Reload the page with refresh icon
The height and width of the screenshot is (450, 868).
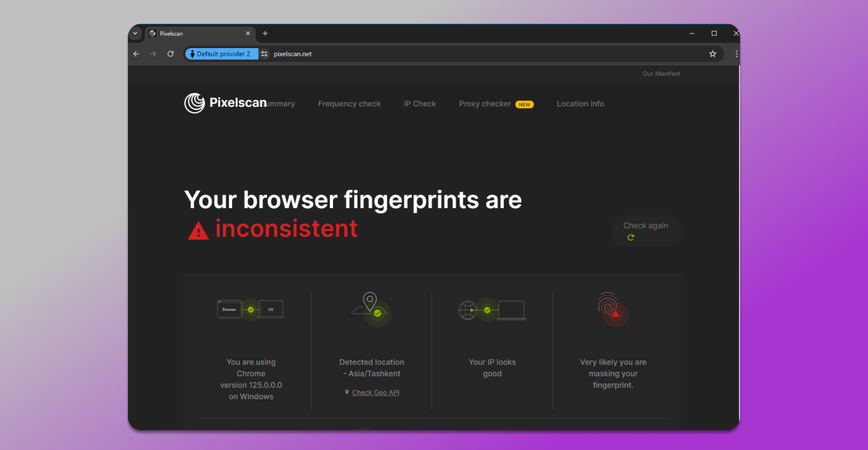[x=171, y=54]
